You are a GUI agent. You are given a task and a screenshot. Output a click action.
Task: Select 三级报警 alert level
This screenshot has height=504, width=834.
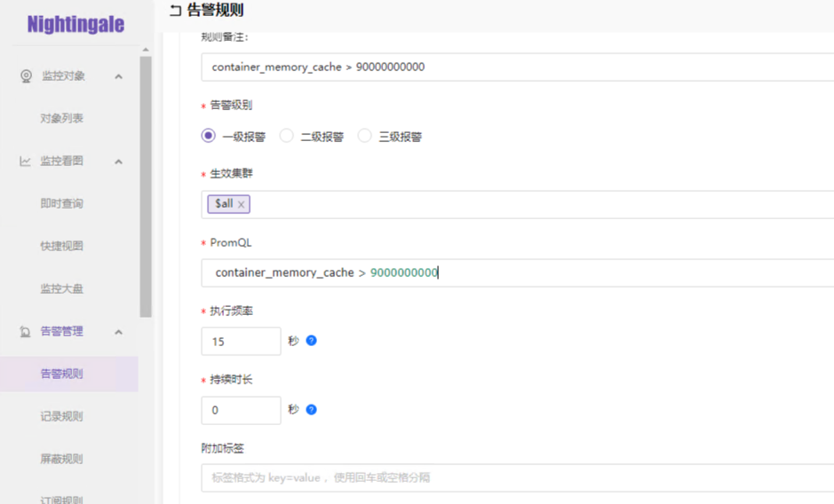[x=364, y=136]
